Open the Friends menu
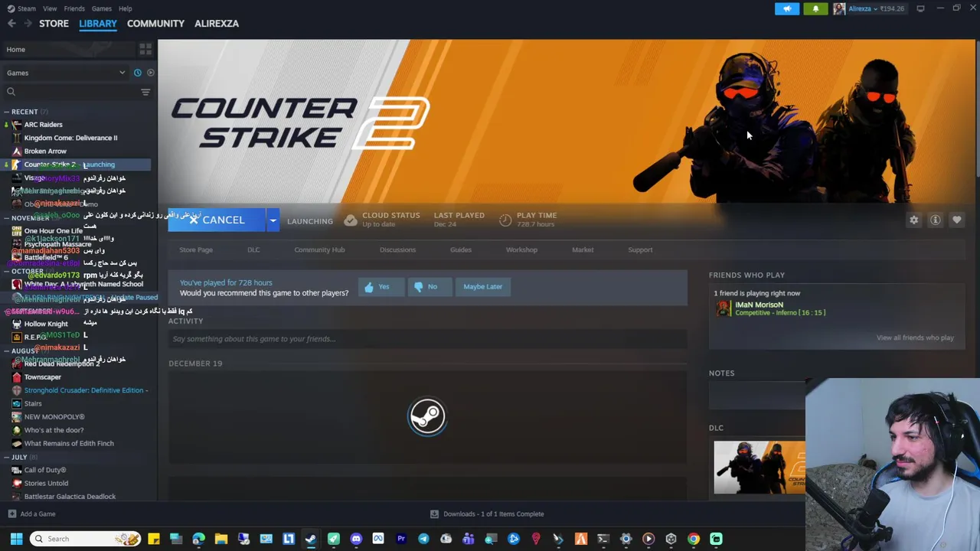 [x=74, y=8]
